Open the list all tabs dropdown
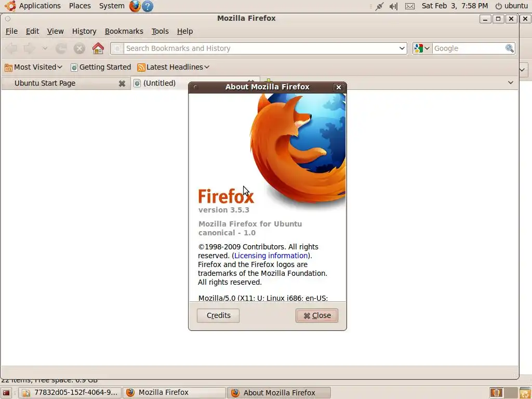Screen dimensions: 532x399 (x=510, y=83)
